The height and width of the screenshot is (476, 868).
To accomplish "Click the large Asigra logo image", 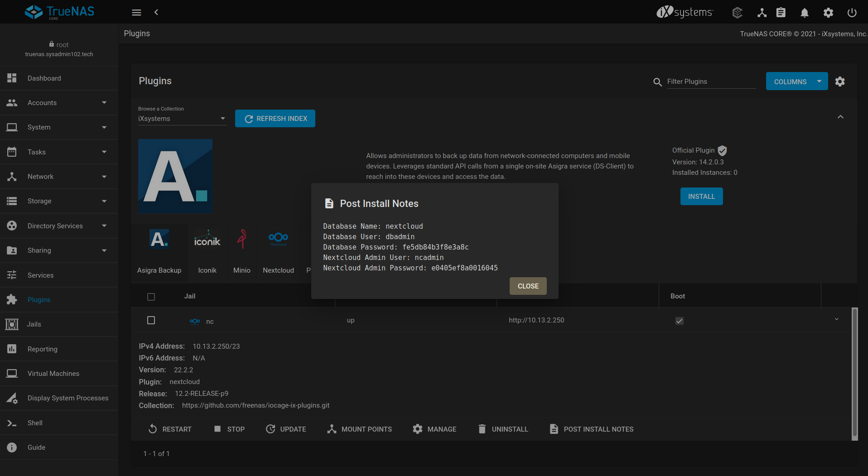I will pos(175,176).
